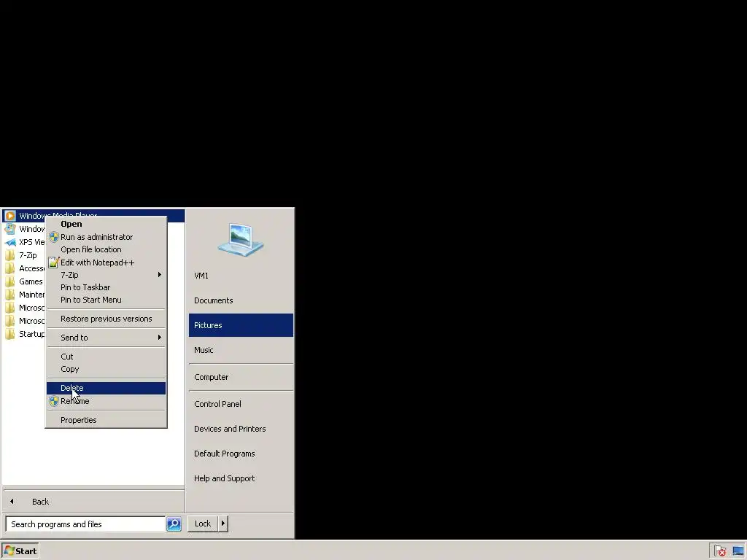The width and height of the screenshot is (747, 560).
Task: Click the Back label in programs list
Action: (41, 502)
